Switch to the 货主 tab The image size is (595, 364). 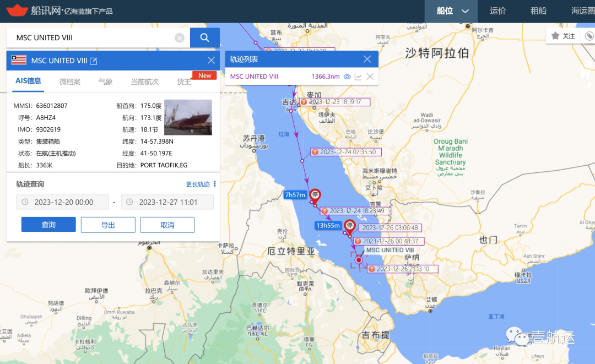pos(183,82)
